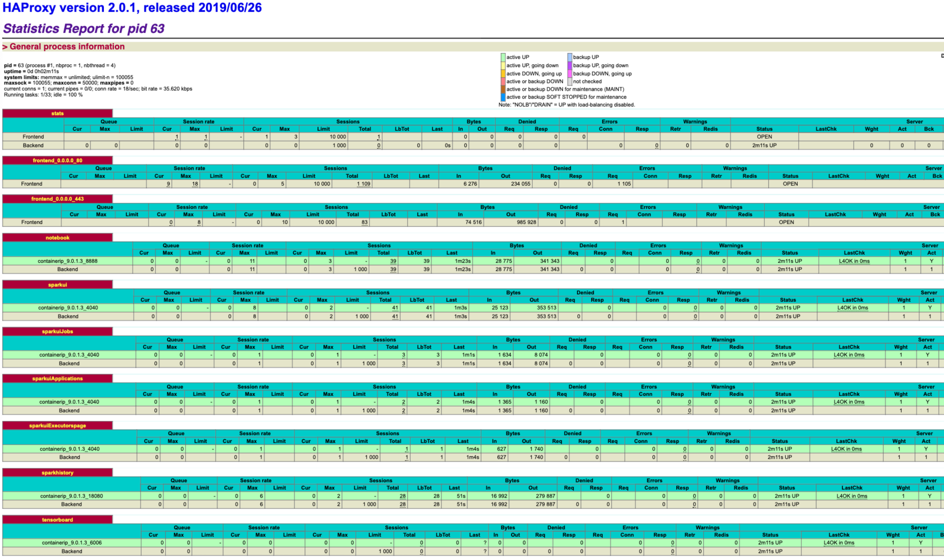Click 'Statistics Report for pid 63' heading
The image size is (944, 560).
tap(84, 28)
